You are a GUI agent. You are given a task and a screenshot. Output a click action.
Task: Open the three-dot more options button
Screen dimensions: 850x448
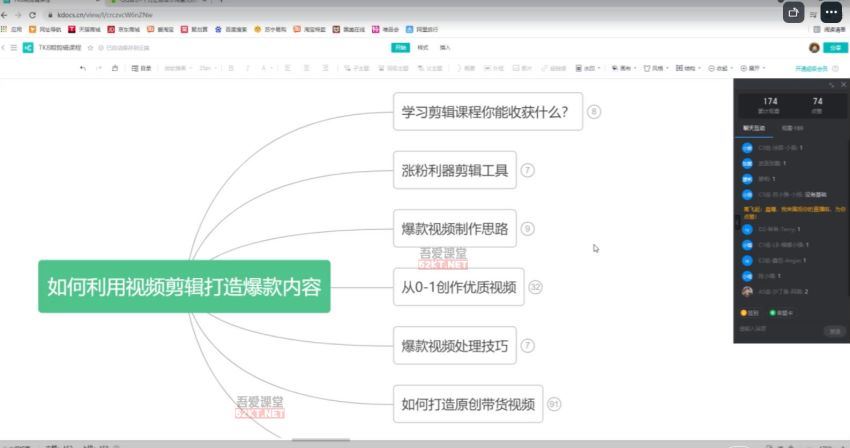[831, 12]
